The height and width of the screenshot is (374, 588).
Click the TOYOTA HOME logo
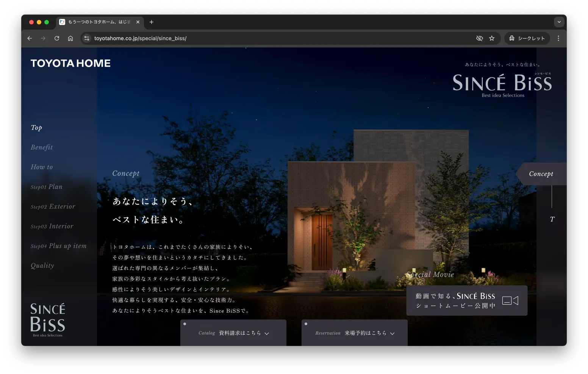(70, 63)
